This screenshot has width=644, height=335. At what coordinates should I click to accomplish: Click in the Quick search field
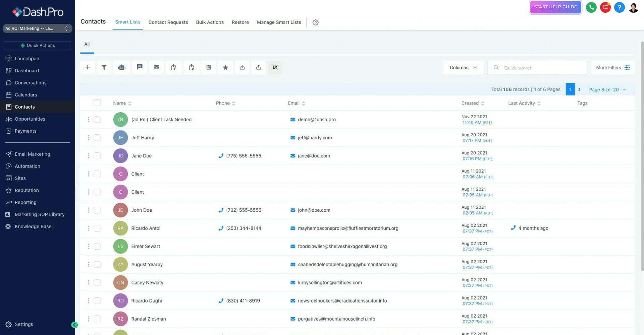tap(537, 67)
